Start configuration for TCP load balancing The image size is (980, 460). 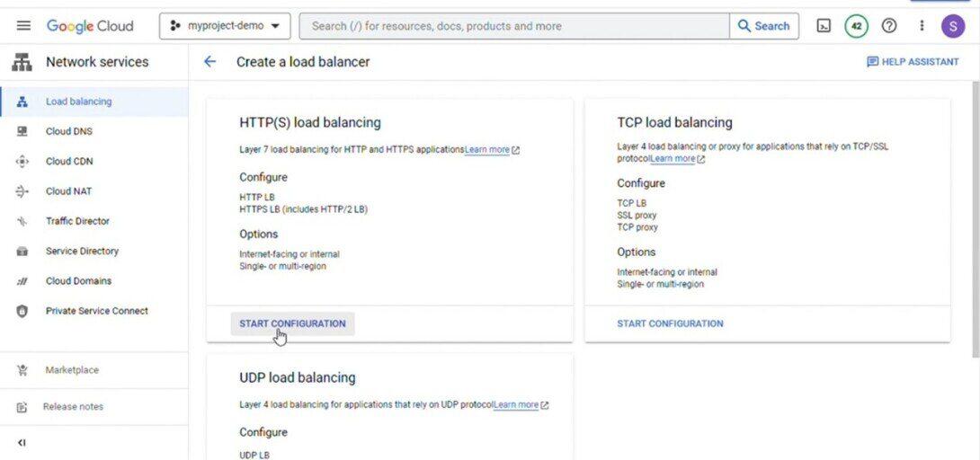point(670,323)
